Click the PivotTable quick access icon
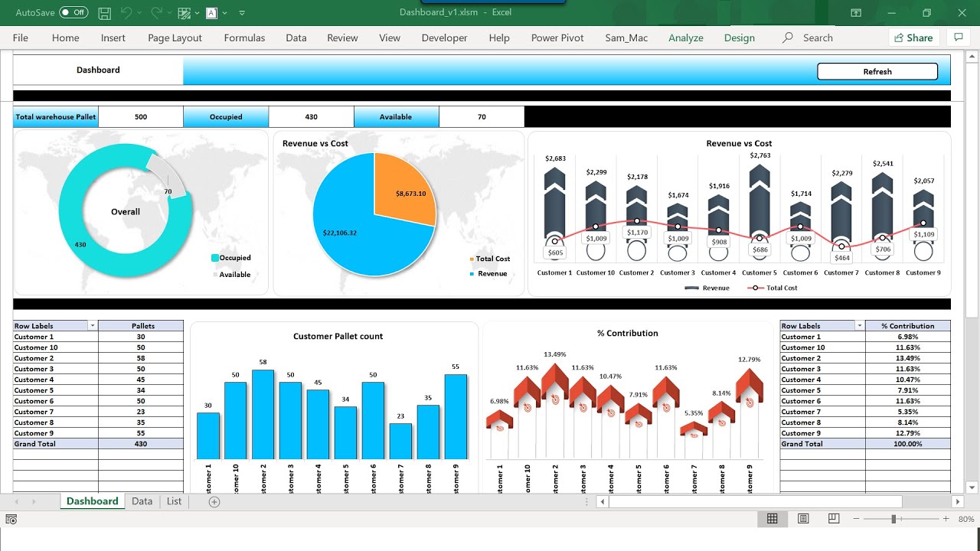 pos(184,13)
